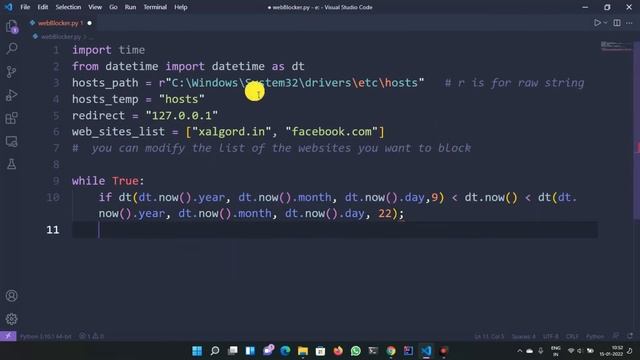
Task: Open the Run menu
Action: [130, 7]
